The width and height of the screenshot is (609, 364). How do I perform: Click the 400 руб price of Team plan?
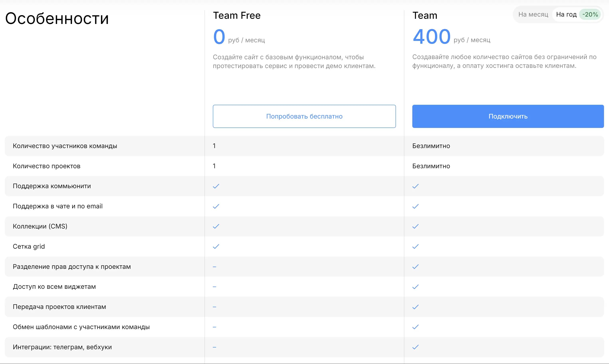pos(432,37)
